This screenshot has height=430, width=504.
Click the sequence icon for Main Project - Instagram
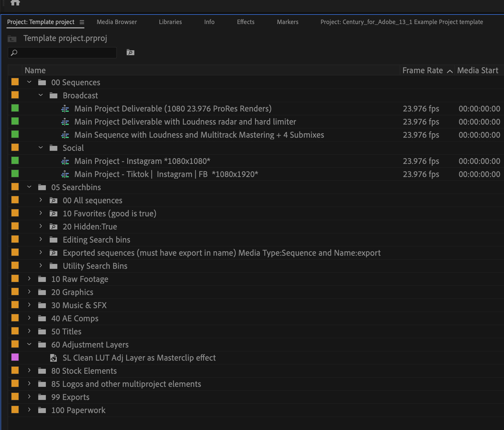[65, 161]
